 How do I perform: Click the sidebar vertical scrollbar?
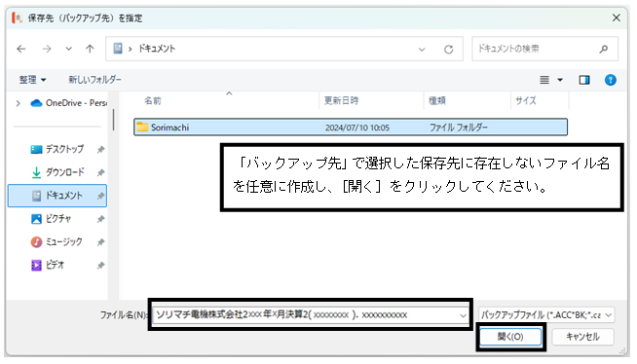pyautogui.click(x=113, y=120)
